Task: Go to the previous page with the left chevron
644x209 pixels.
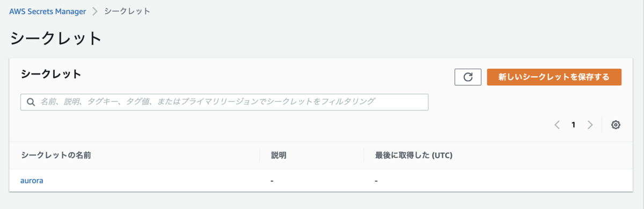Action: pyautogui.click(x=557, y=125)
